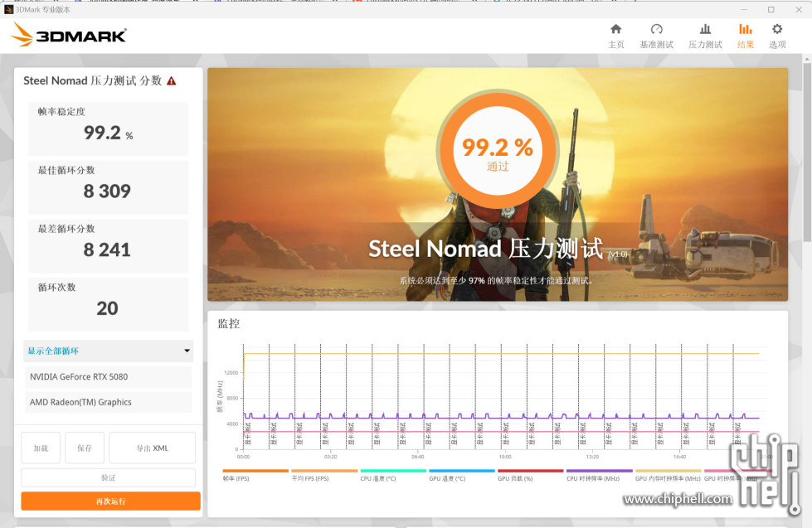Image resolution: width=812 pixels, height=528 pixels.
Task: Click the 监控 monitoring heading
Action: click(228, 324)
